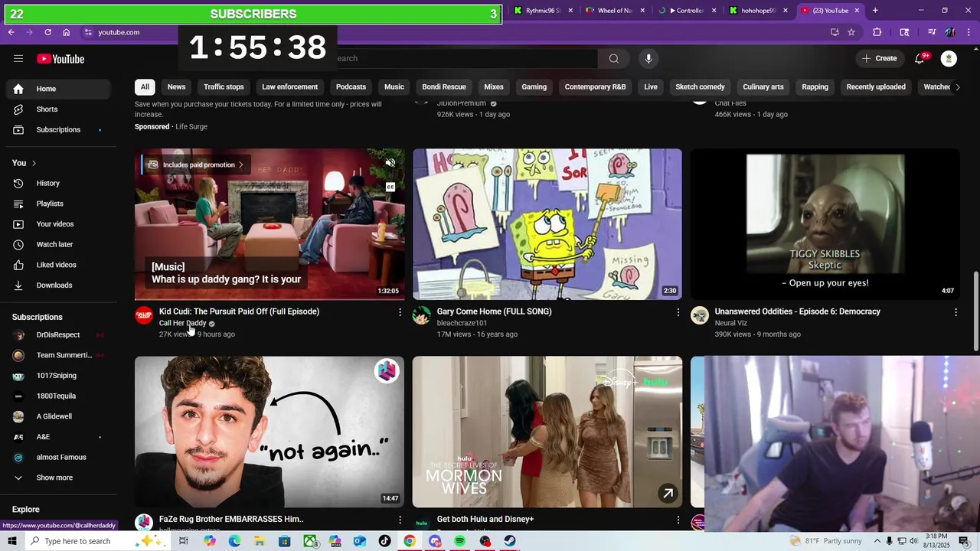Select the All filter chip

145,87
